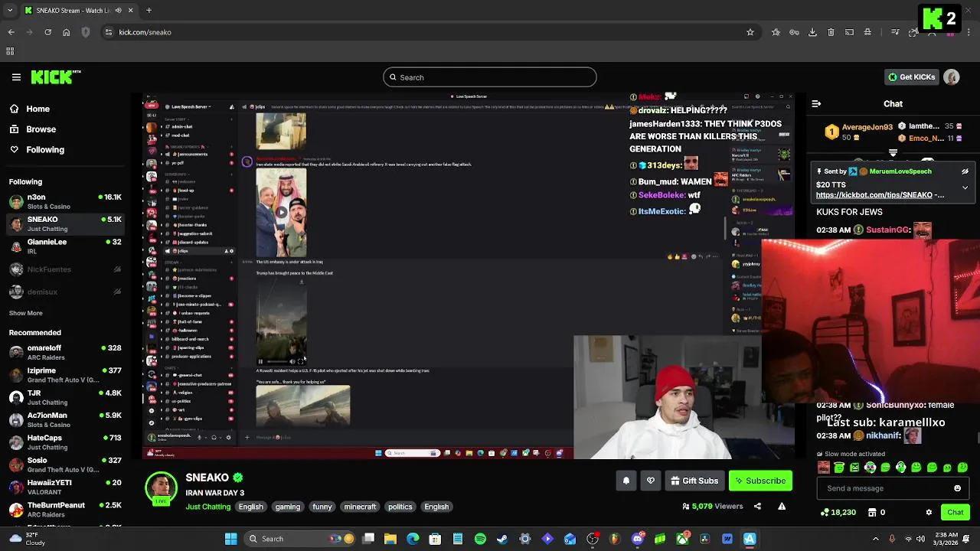This screenshot has width=980, height=551.
Task: Insert the laughing face emote
Action: (x=824, y=468)
